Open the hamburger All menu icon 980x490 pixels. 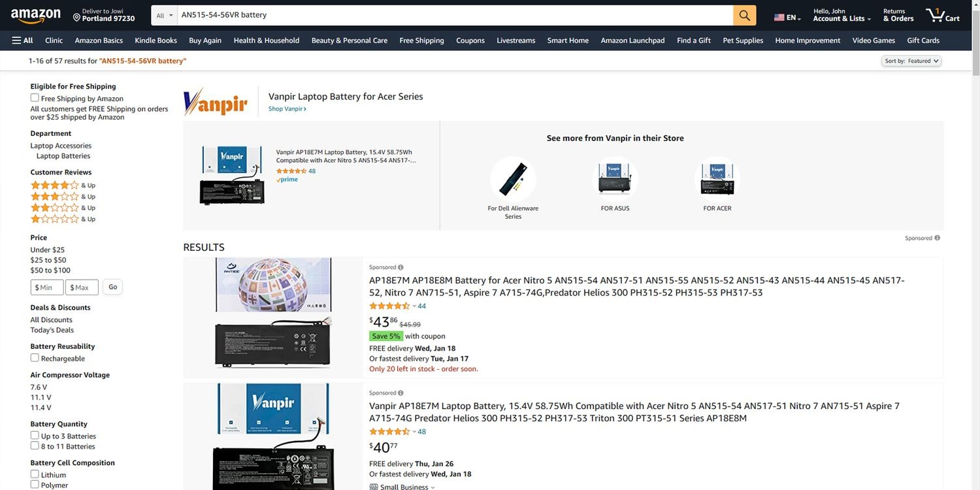pyautogui.click(x=16, y=41)
